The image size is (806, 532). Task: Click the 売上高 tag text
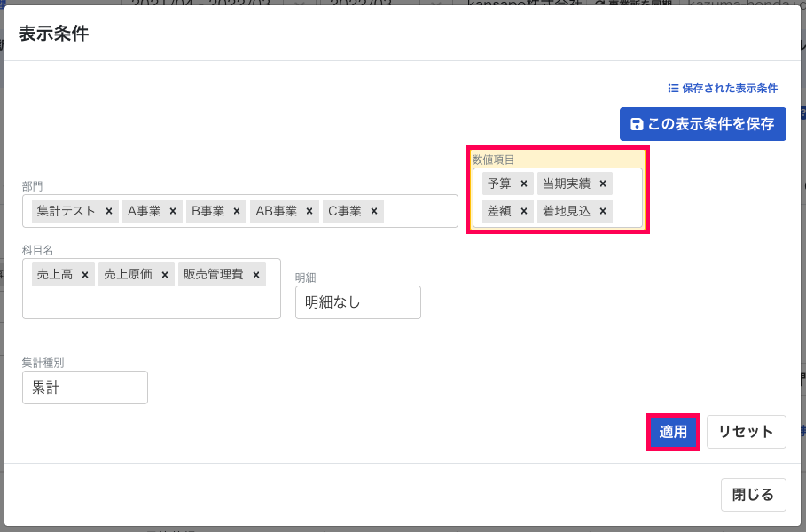click(55, 275)
